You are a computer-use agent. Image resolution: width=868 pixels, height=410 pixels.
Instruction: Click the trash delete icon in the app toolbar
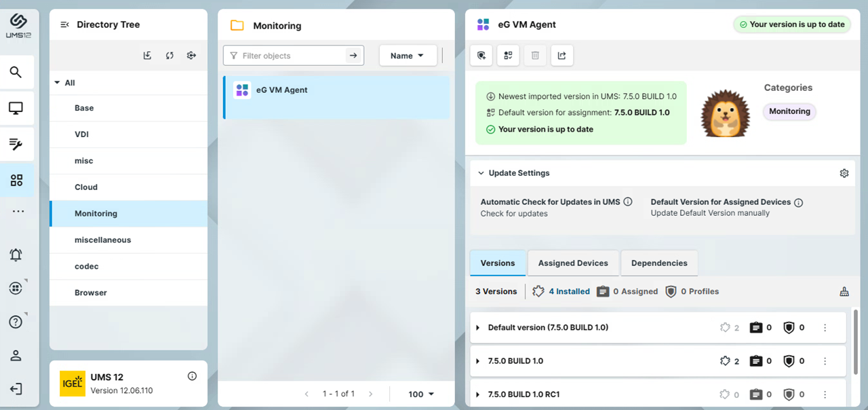(x=535, y=56)
